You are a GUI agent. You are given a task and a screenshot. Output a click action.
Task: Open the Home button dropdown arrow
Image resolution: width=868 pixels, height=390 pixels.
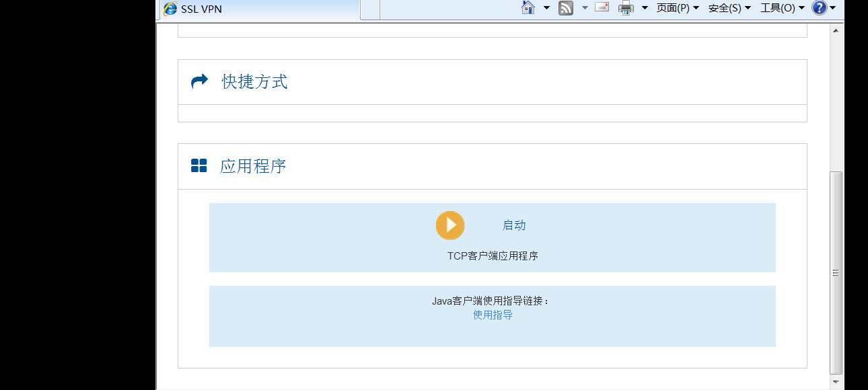[x=546, y=8]
